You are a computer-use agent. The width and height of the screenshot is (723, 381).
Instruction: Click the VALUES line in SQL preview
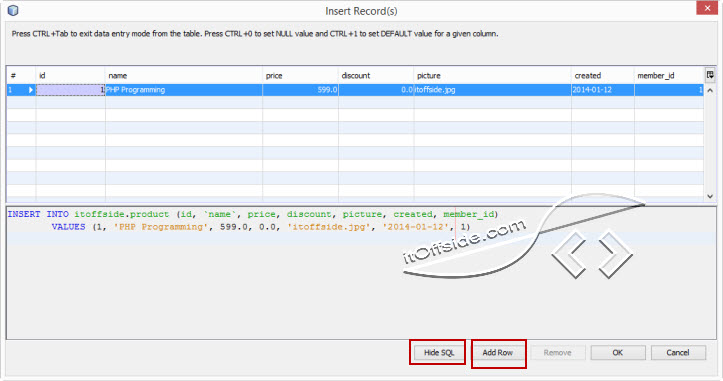pyautogui.click(x=261, y=226)
